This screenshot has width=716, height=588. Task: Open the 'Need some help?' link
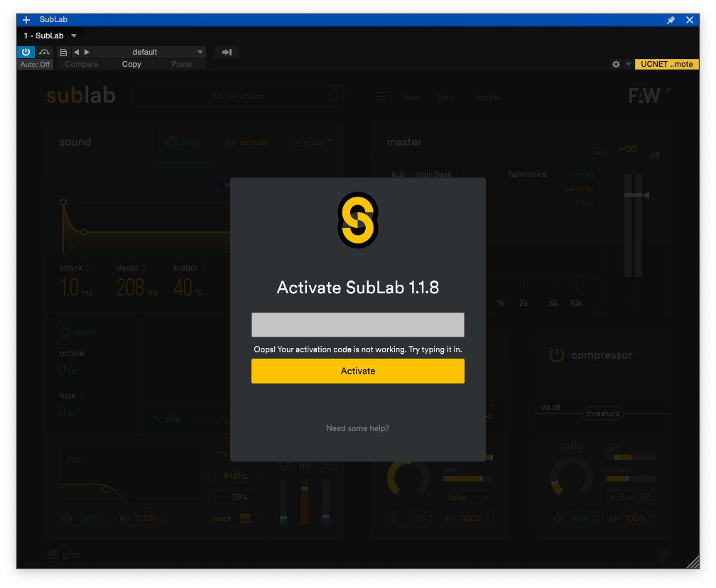tap(357, 428)
